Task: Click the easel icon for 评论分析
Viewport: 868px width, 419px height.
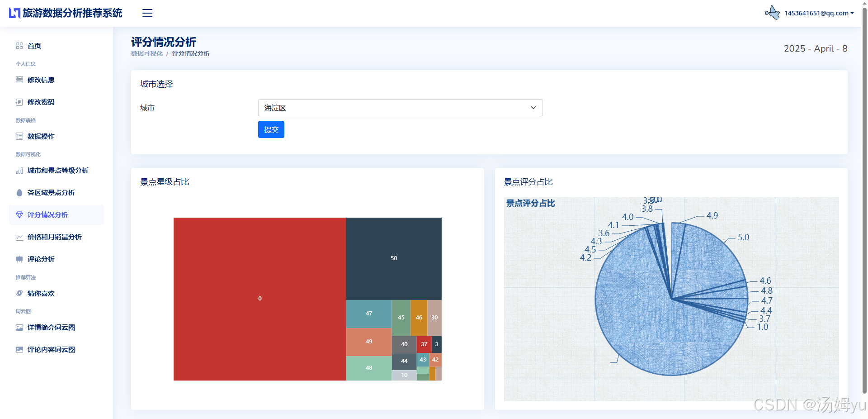Action: (x=19, y=259)
